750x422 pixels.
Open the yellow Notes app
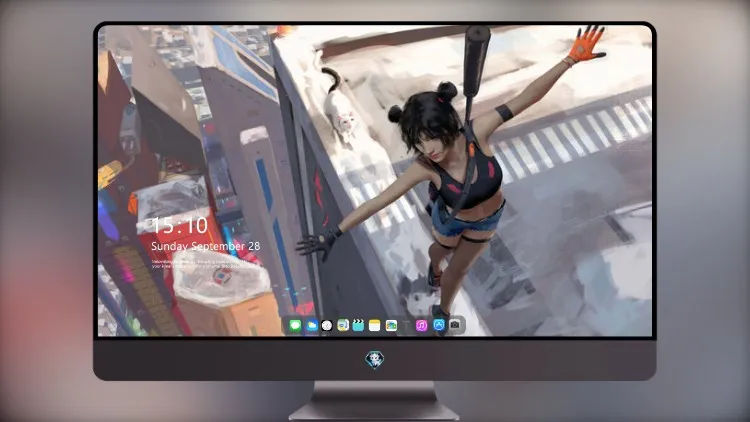(375, 326)
